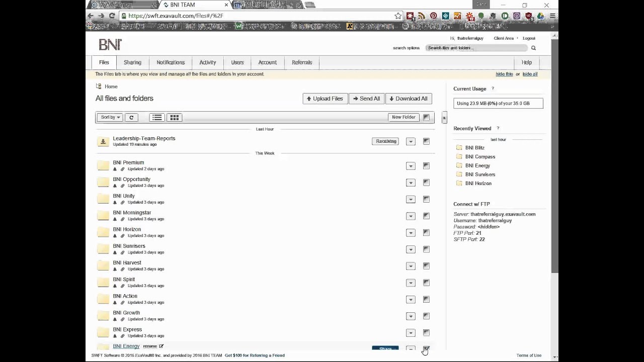Viewport: 644px width, 362px height.
Task: Click BNI Unity folder icon
Action: 103,199
